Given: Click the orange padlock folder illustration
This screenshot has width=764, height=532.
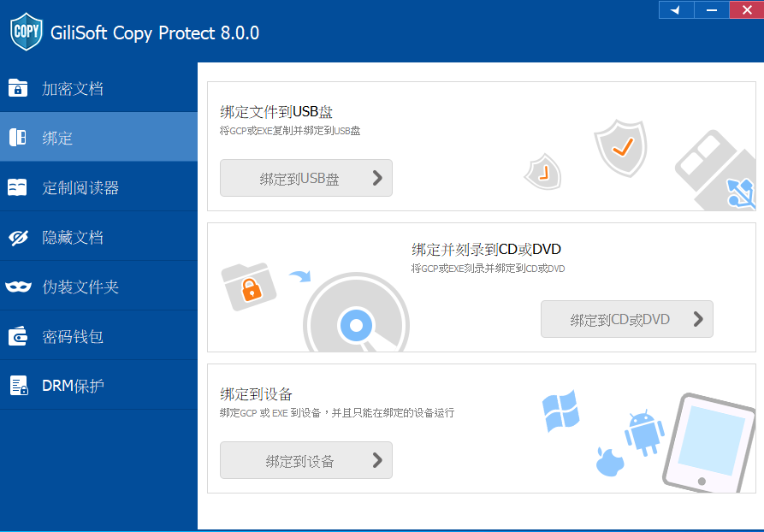Looking at the screenshot, I should coord(249,287).
